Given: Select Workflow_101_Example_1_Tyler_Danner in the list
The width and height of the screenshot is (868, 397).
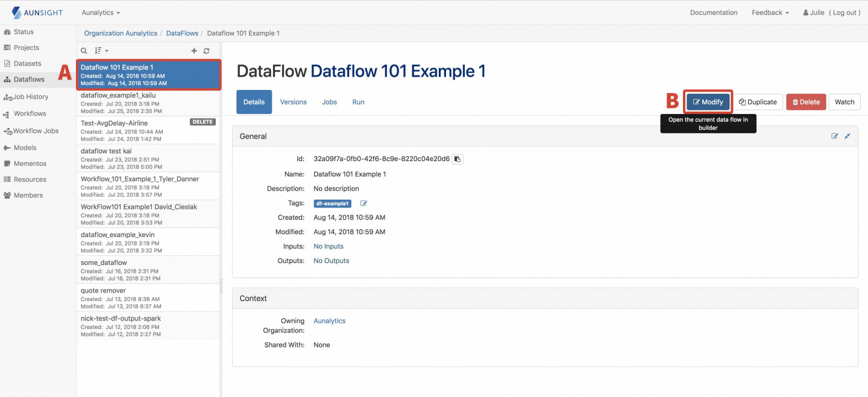Looking at the screenshot, I should coord(149,186).
